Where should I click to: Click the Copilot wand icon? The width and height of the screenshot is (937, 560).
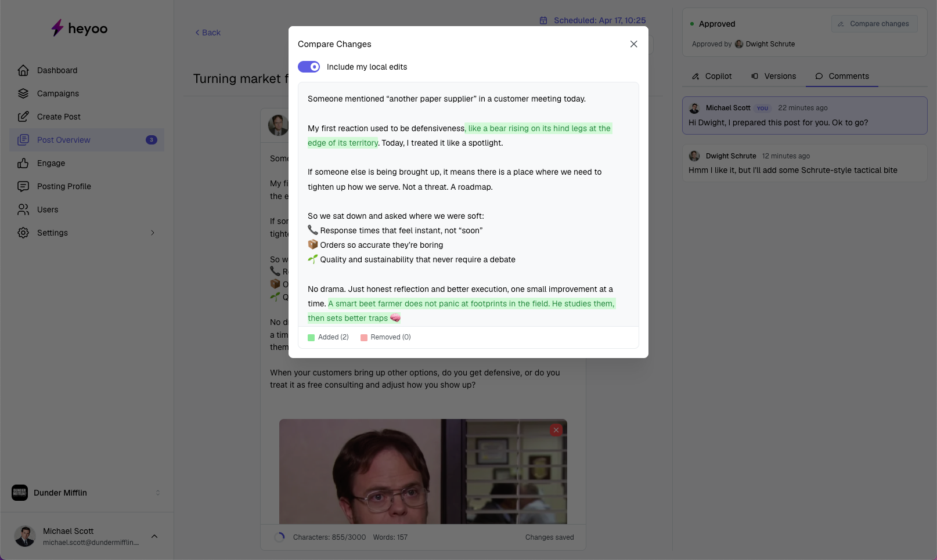point(695,76)
